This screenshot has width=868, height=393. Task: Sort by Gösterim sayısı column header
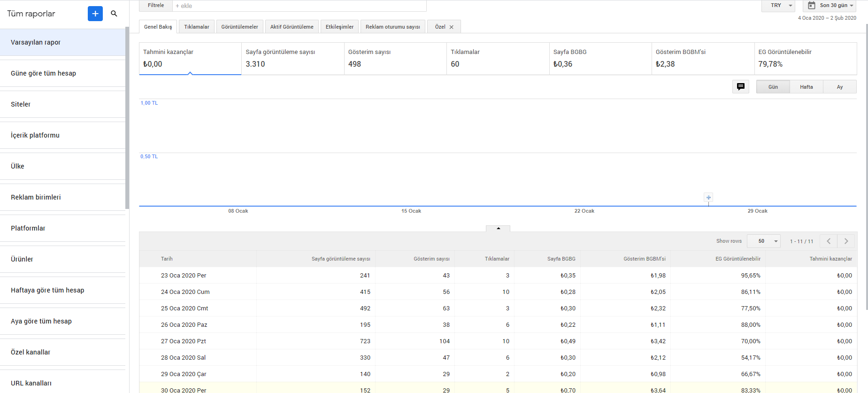(431, 259)
